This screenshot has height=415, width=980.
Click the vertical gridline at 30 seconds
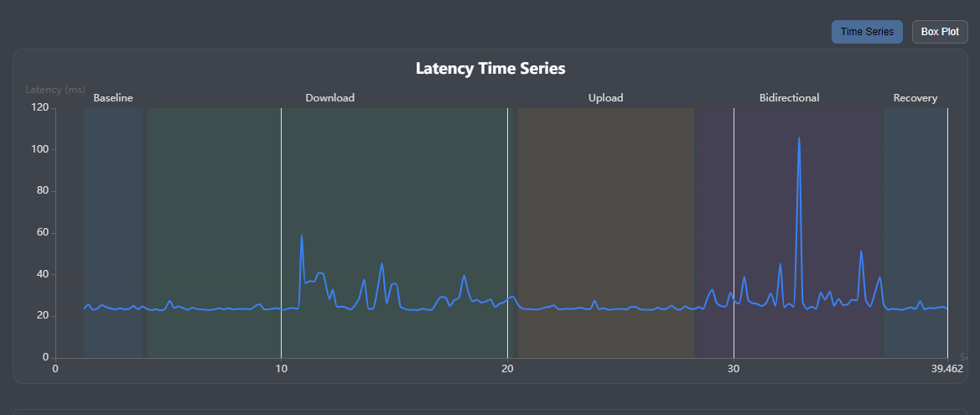coord(734,232)
